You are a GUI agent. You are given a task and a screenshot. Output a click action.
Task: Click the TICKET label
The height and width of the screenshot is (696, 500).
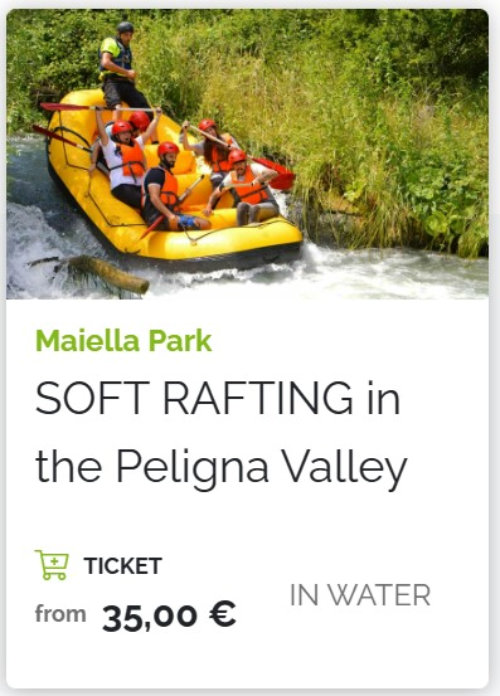[x=123, y=566]
